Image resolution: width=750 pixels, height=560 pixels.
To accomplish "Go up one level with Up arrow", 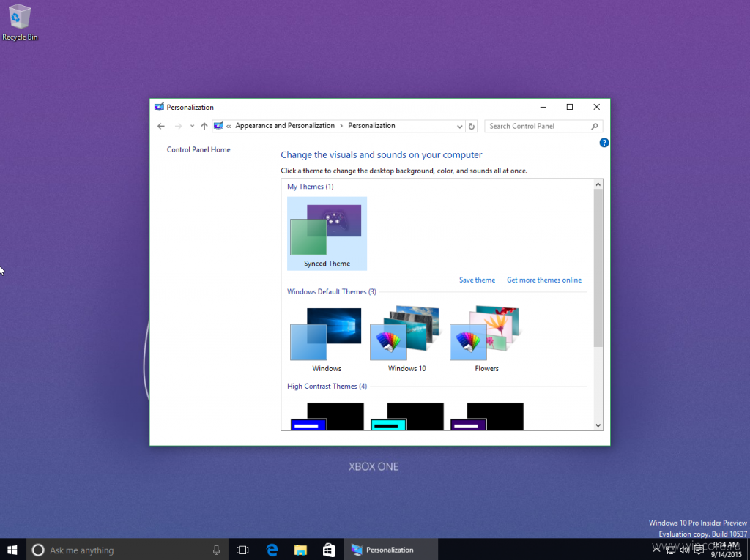I will [x=204, y=126].
